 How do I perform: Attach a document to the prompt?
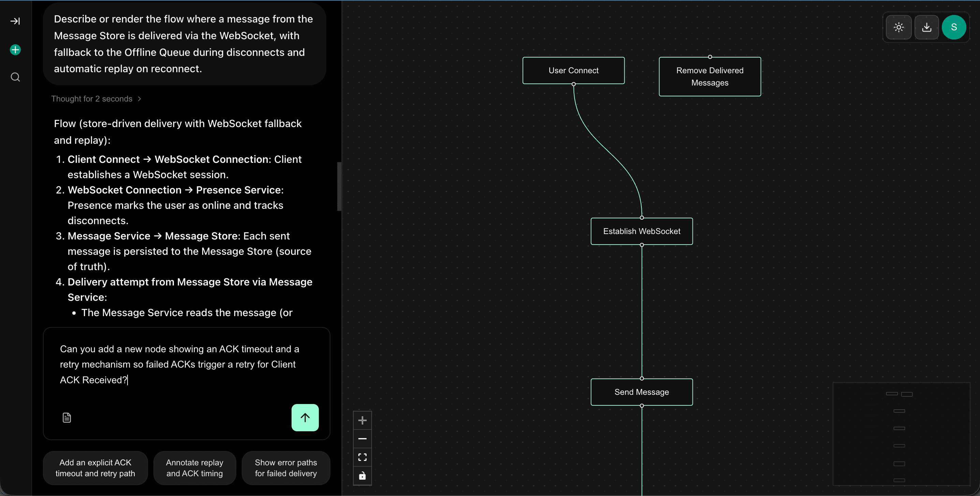[x=66, y=417]
